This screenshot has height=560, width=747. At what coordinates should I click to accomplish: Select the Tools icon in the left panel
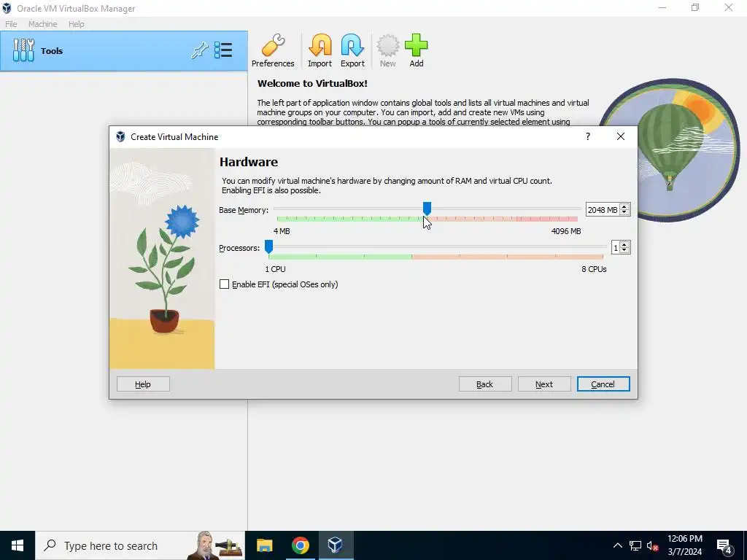click(x=23, y=50)
